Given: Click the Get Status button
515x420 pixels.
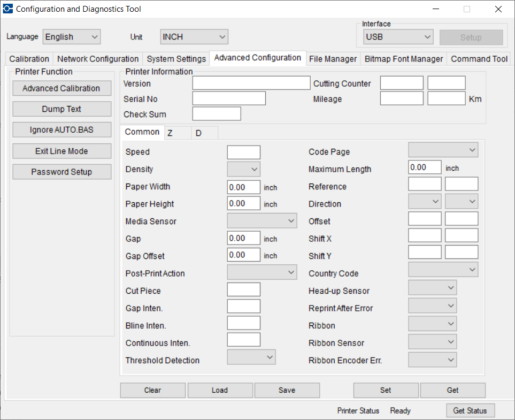Looking at the screenshot, I should click(470, 410).
